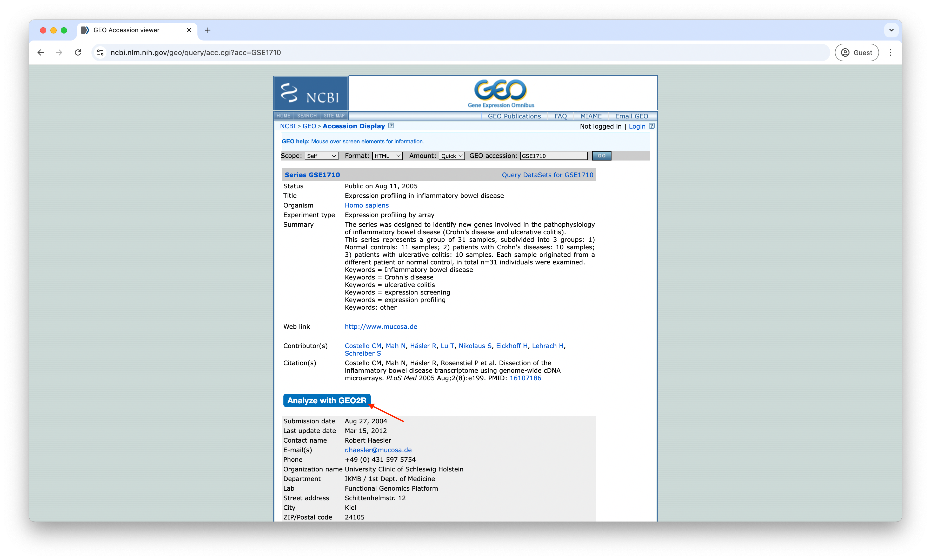931x560 pixels.
Task: Click the Login link
Action: (637, 126)
